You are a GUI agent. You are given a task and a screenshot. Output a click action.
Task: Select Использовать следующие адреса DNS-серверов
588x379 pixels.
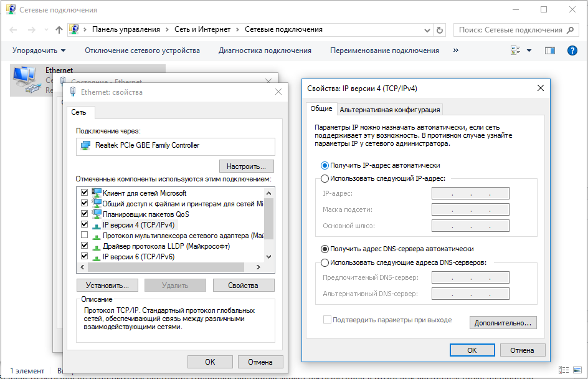(x=325, y=262)
